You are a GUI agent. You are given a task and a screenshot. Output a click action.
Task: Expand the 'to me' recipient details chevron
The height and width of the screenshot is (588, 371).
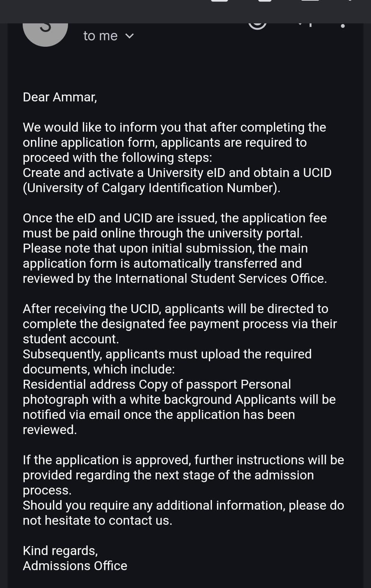click(130, 36)
